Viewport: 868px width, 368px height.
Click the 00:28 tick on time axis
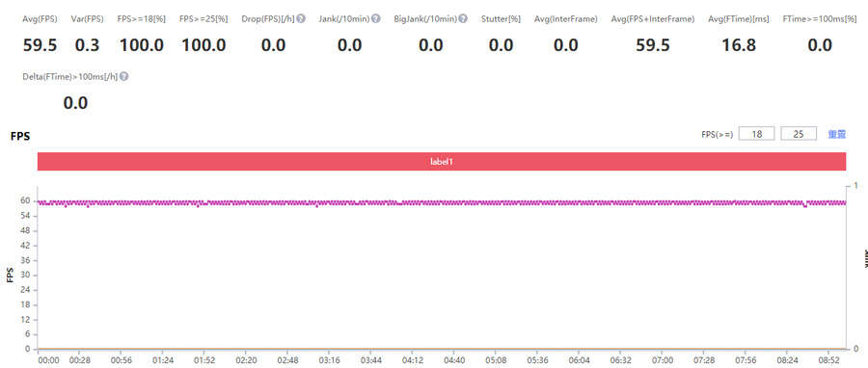click(80, 359)
